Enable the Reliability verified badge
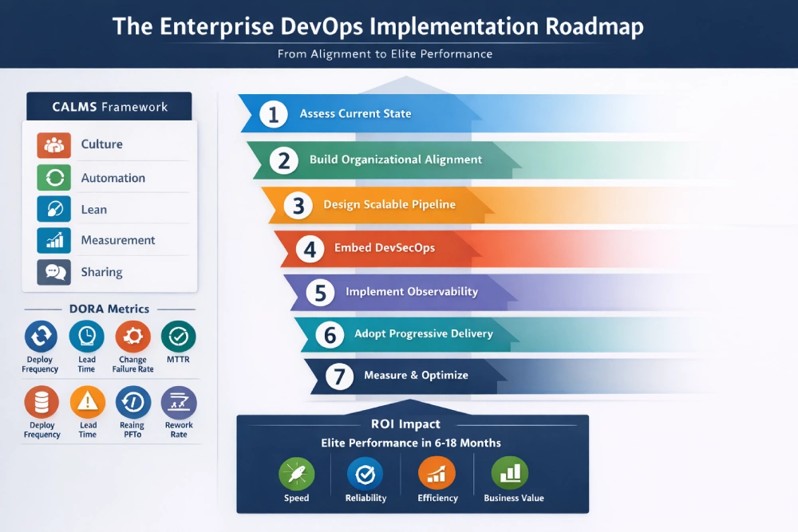This screenshot has width=798, height=532. (365, 474)
